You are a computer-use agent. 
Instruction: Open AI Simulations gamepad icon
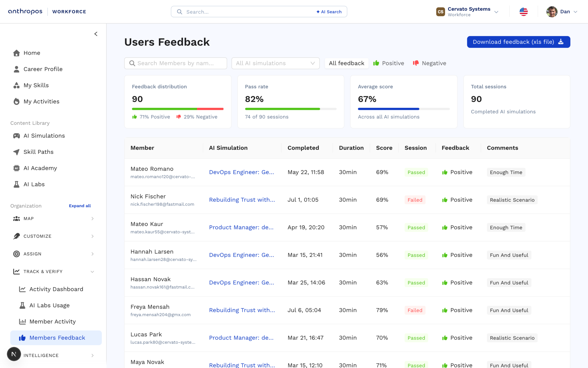[17, 136]
